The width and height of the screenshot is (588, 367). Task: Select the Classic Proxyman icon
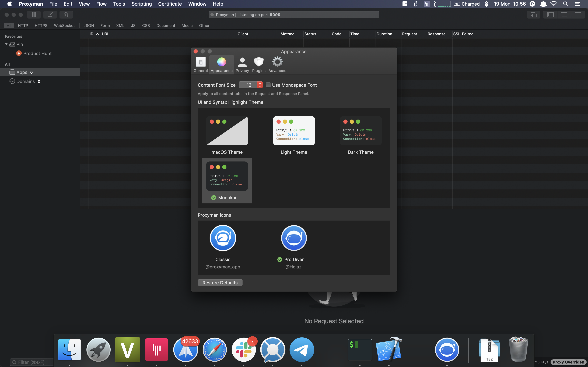point(223,238)
